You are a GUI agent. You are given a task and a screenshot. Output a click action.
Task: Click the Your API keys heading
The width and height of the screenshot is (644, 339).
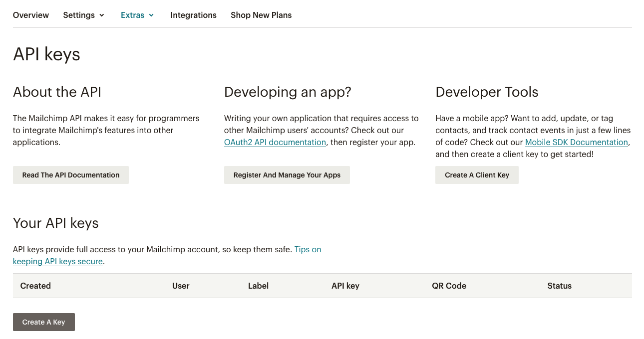pos(56,223)
